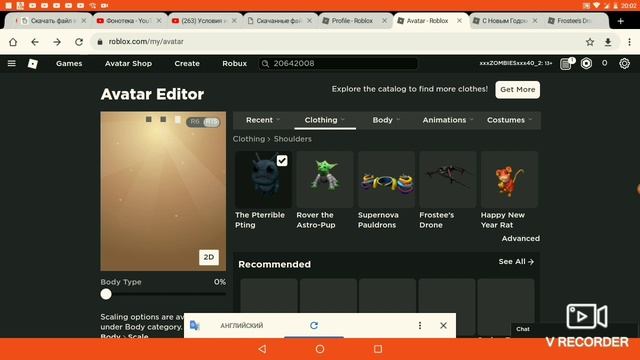640x360 pixels.
Task: Open Avatar Shop in the top navigation
Action: click(128, 63)
